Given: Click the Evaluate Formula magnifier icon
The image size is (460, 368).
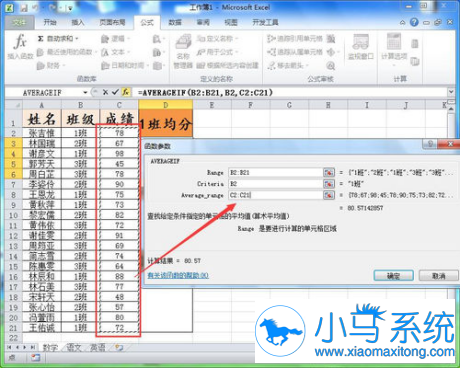Looking at the screenshot, I should coord(331,66).
